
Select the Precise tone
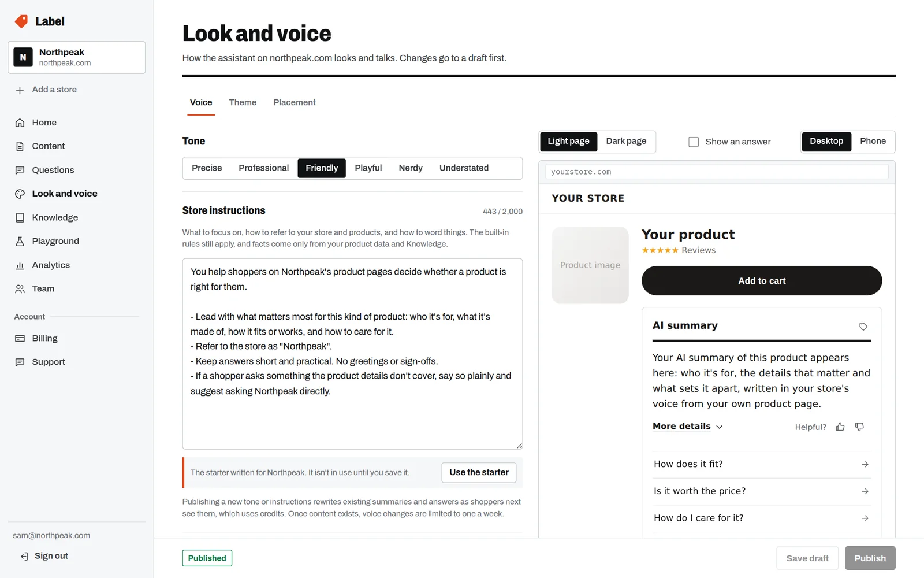click(x=207, y=168)
